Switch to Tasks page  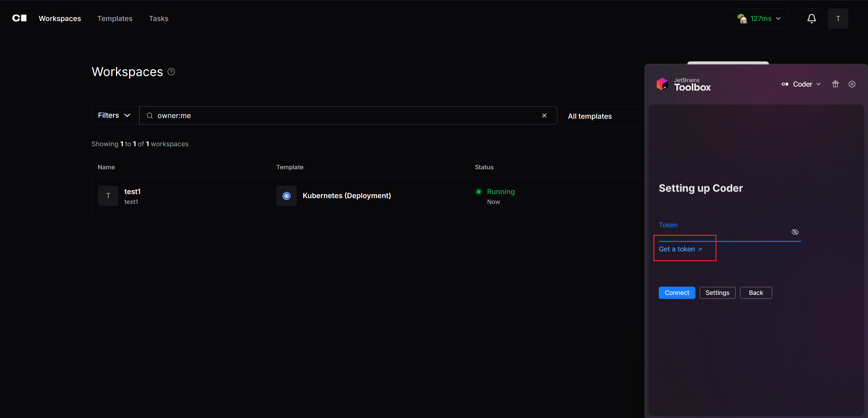click(x=159, y=19)
